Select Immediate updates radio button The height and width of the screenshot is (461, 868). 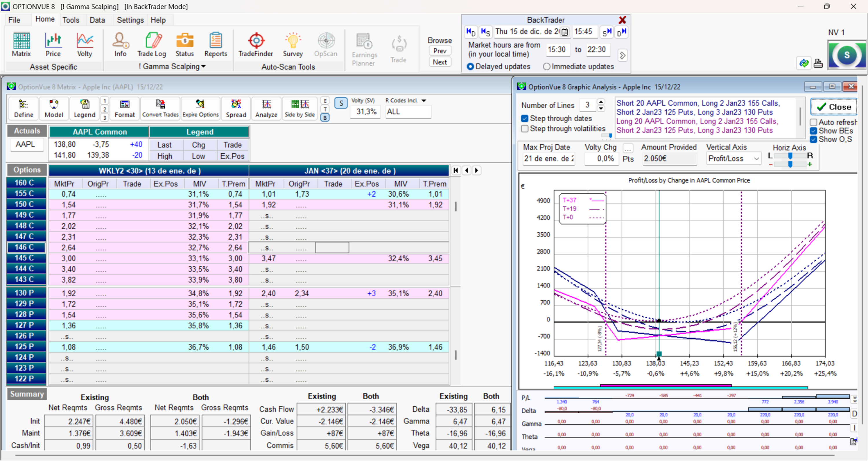click(x=547, y=67)
